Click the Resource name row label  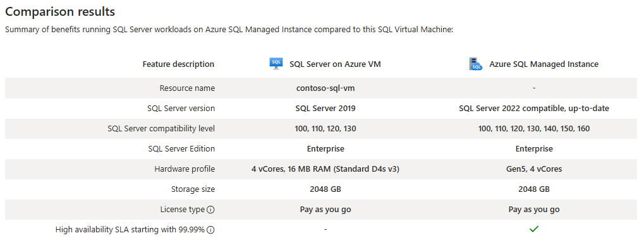click(x=187, y=88)
